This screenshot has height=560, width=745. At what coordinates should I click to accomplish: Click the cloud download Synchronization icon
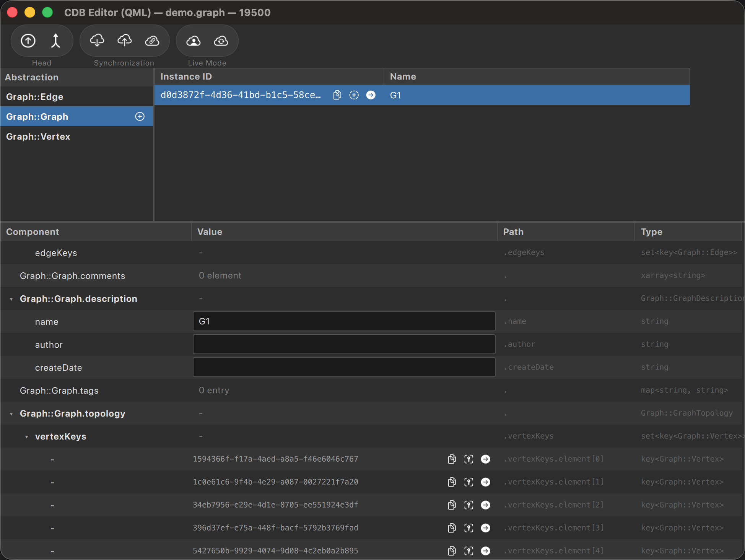[x=97, y=41]
